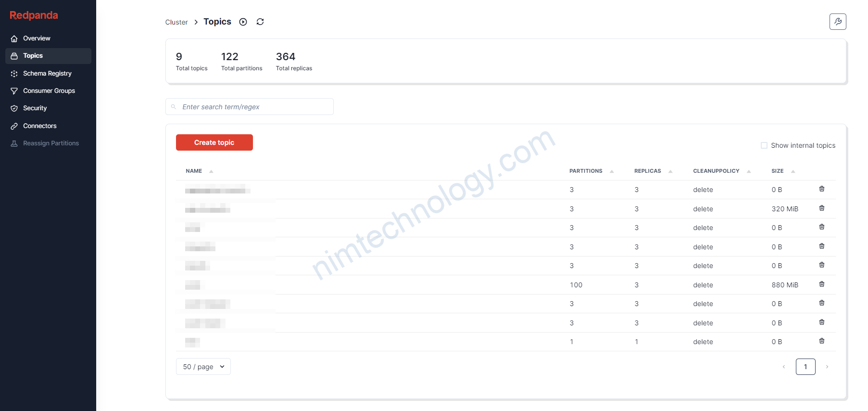Sort the table by Partitions column
This screenshot has width=868, height=411.
point(586,171)
